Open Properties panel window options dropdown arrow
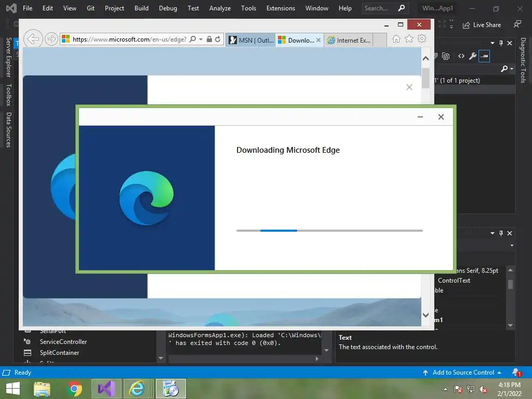Image resolution: width=532 pixels, height=399 pixels. tap(493, 233)
